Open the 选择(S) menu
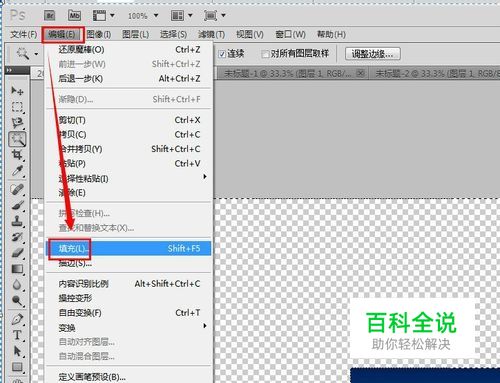This screenshot has width=500, height=383. (x=173, y=34)
